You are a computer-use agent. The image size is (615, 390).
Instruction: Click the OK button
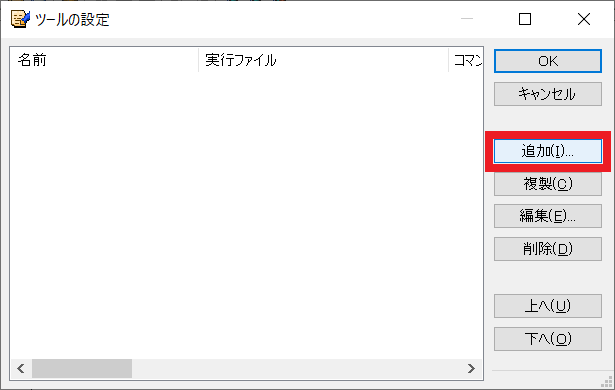(x=548, y=61)
